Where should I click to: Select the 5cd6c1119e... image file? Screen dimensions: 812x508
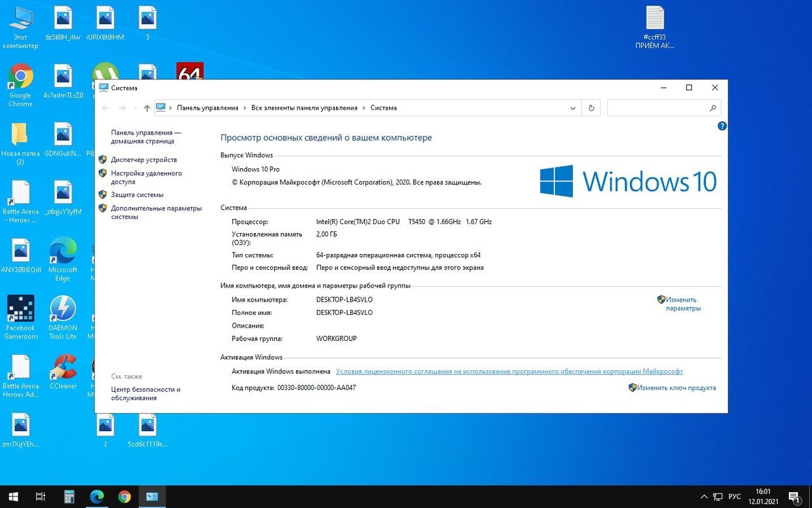[148, 432]
